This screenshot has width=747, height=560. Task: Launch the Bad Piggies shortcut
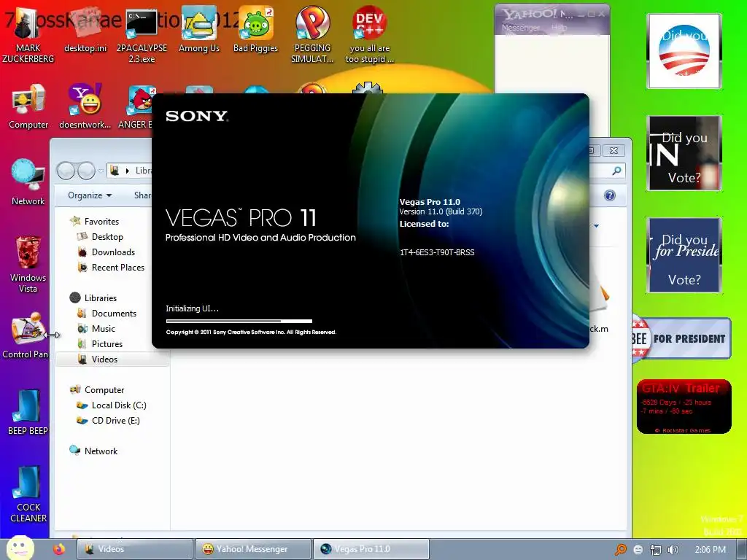point(255,29)
